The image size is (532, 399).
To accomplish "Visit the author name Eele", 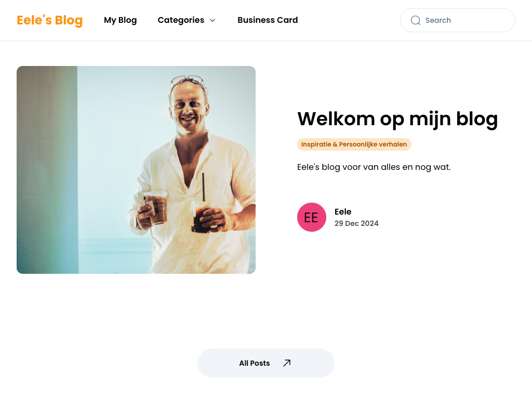I will [343, 212].
